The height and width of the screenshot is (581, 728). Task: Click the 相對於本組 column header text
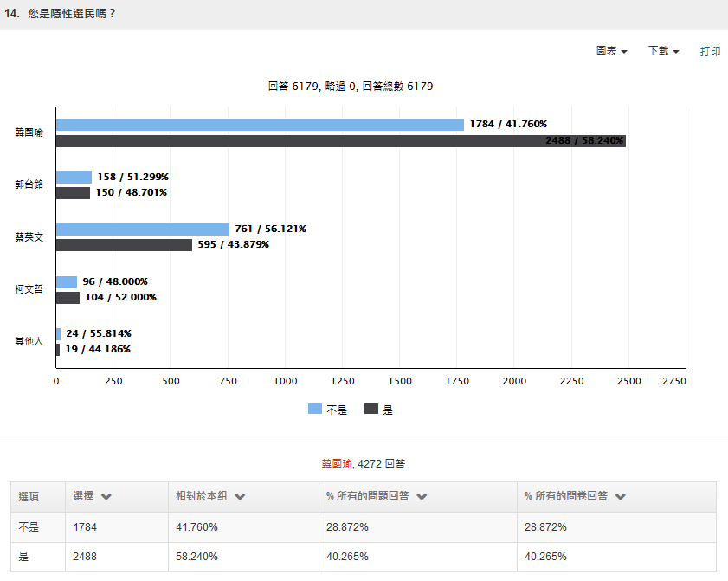click(202, 496)
